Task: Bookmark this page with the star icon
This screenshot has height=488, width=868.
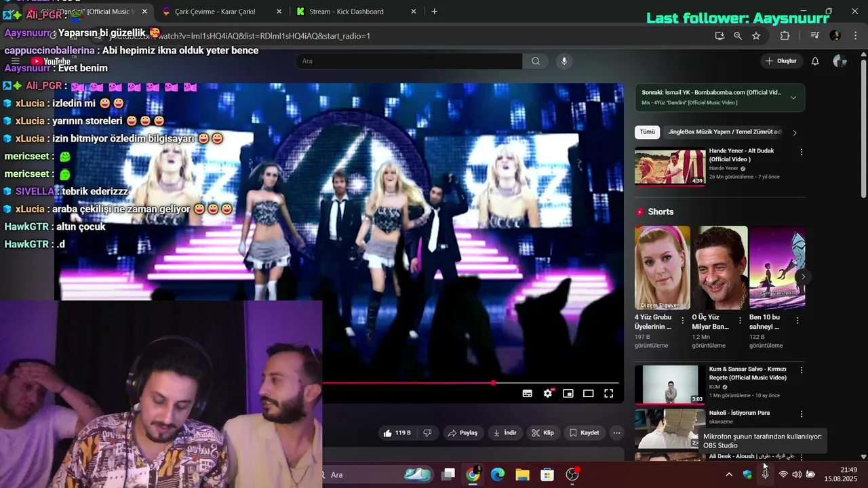Action: coord(756,36)
